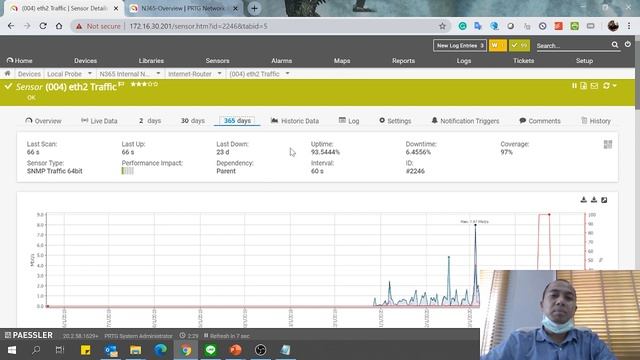Select the 365 days tab
640x360 pixels.
(237, 121)
